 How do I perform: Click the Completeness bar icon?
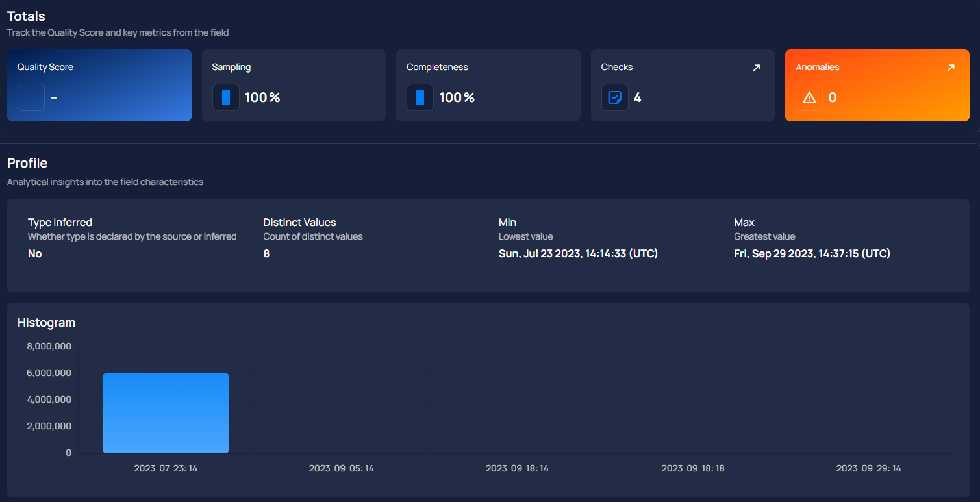[420, 97]
